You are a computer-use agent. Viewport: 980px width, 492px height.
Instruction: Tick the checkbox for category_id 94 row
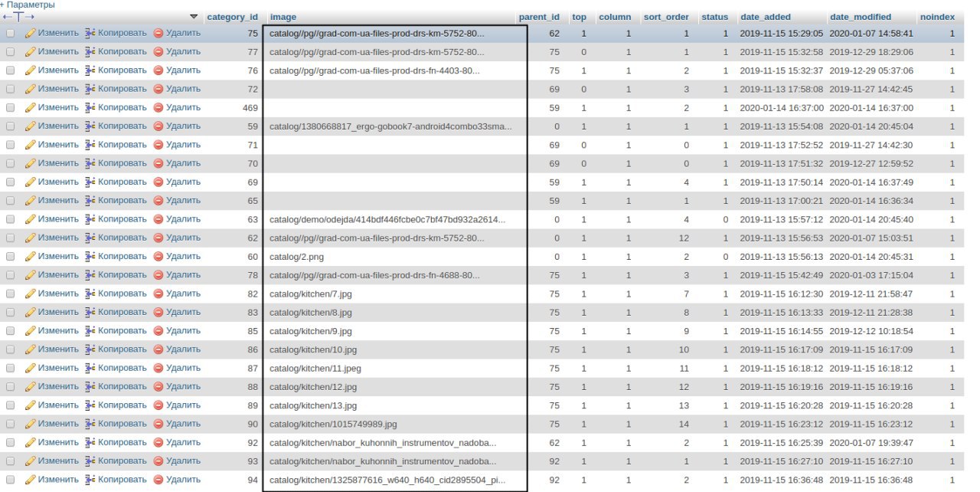click(11, 479)
